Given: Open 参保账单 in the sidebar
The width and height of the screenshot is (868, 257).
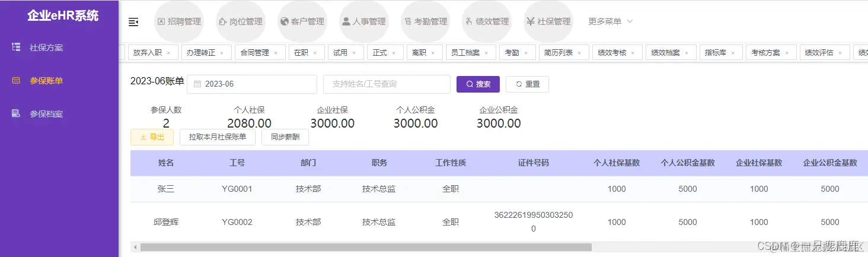Looking at the screenshot, I should 59,81.
